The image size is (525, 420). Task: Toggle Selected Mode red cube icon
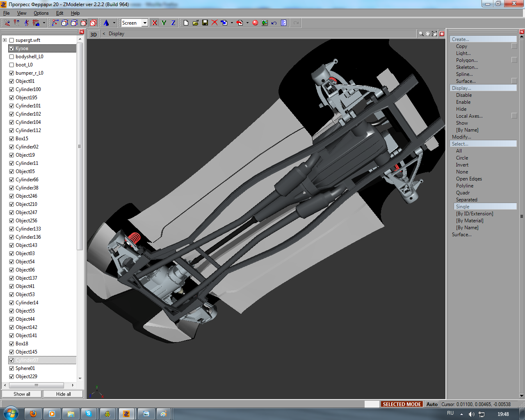[93, 23]
